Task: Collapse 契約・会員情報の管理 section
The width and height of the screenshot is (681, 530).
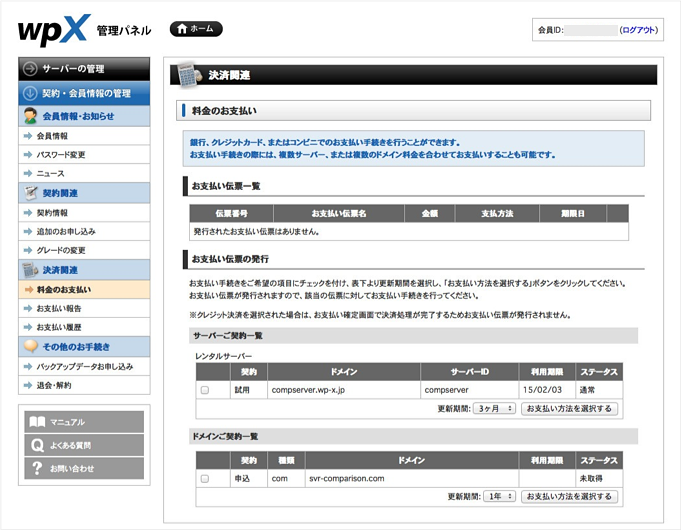Action: click(84, 93)
